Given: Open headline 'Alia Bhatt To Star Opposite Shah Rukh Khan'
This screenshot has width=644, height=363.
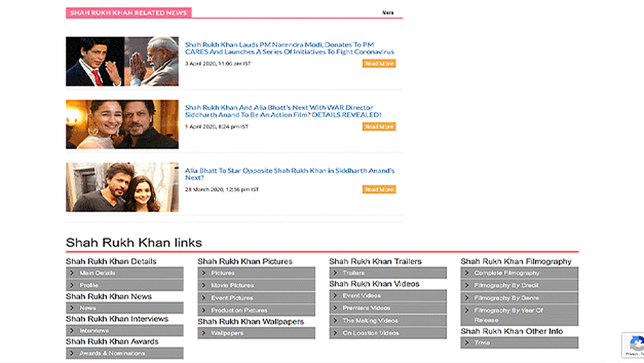Looking at the screenshot, I should coord(289,174).
